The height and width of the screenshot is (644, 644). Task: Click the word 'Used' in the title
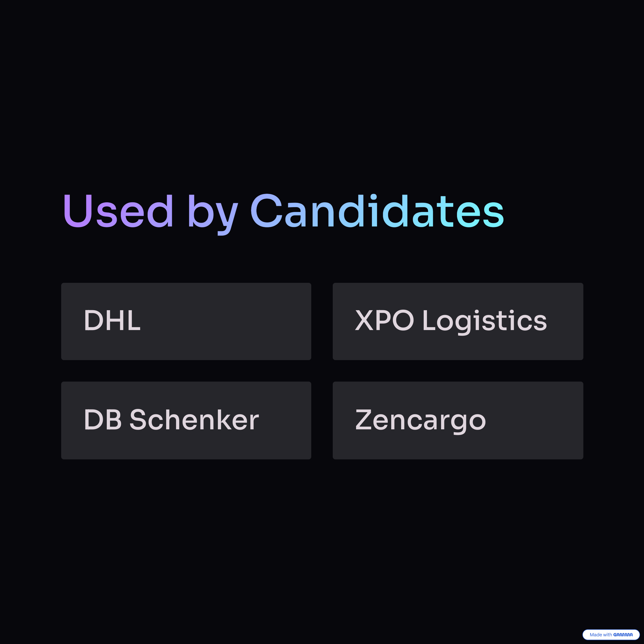tap(118, 211)
